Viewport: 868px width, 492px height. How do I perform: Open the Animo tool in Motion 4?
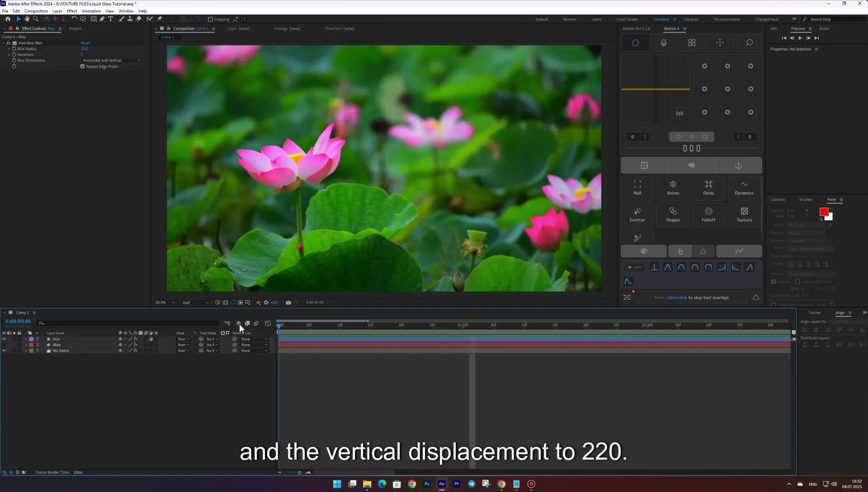[673, 187]
